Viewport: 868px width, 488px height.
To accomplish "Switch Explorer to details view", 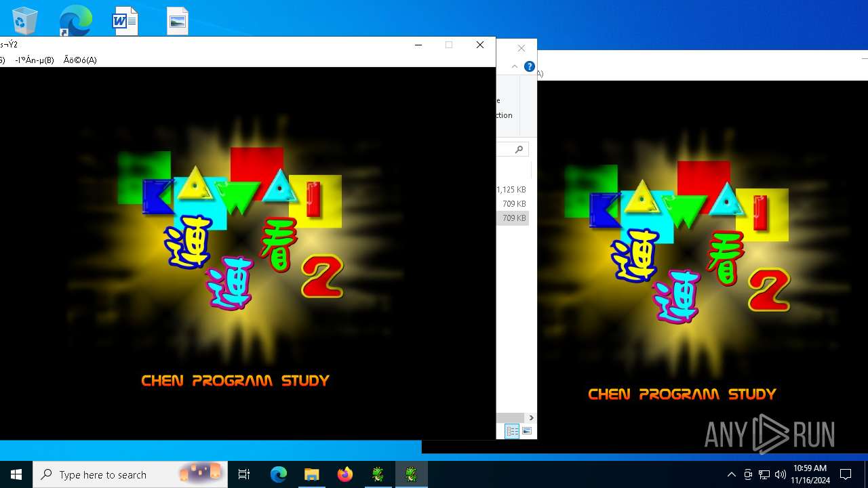I will pyautogui.click(x=512, y=431).
